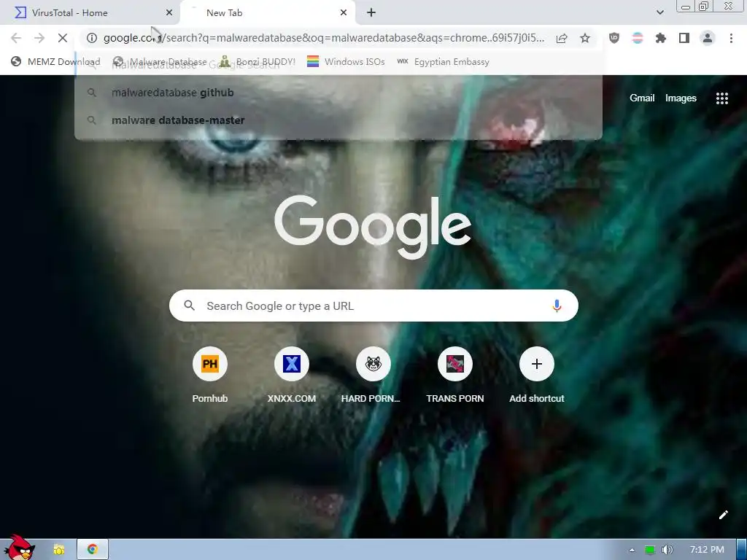Customize this page with the pencil icon

pyautogui.click(x=723, y=515)
